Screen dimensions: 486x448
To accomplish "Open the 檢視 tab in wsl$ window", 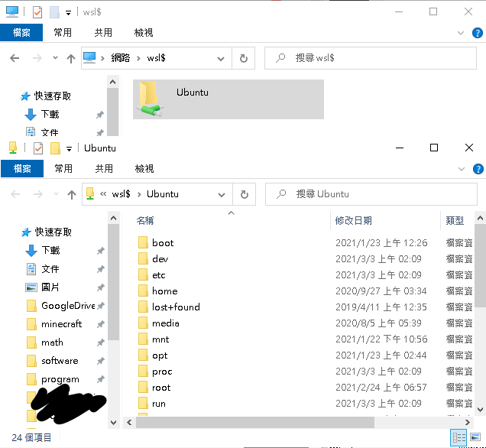I will coord(144,32).
